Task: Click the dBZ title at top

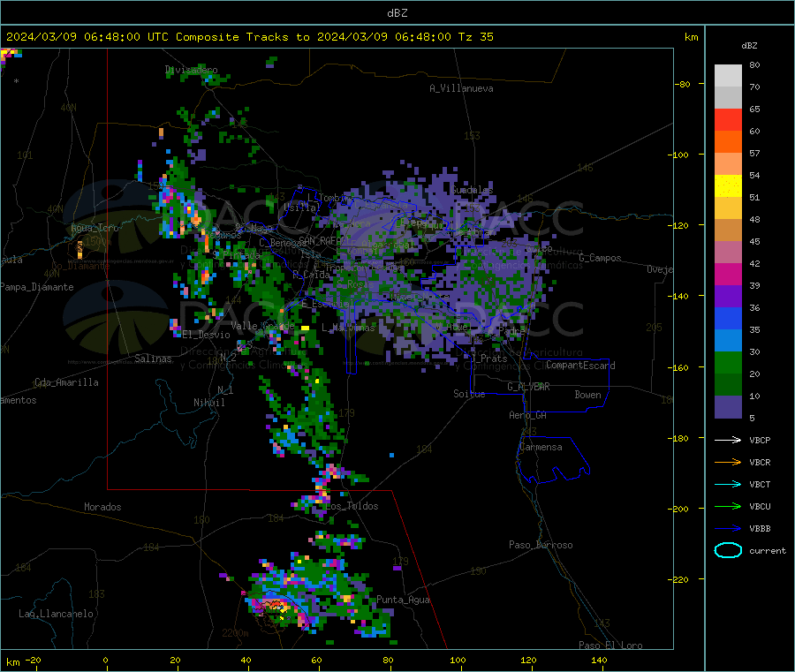Action: 397,13
